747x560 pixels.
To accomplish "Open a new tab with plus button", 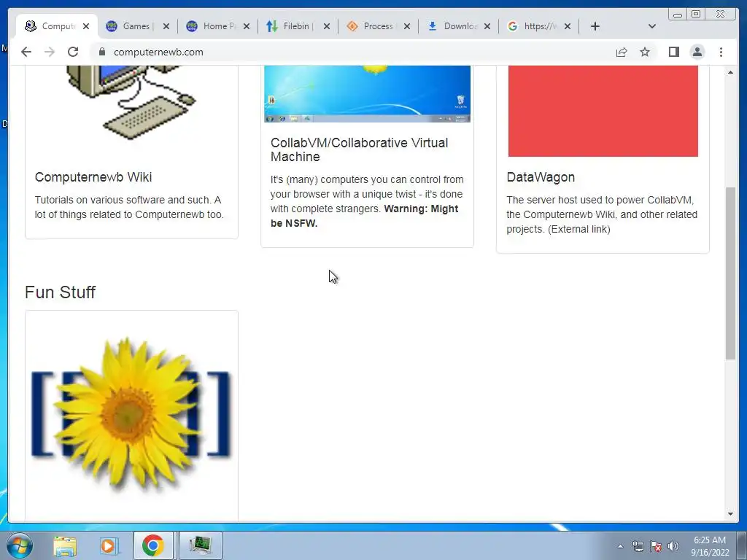I will click(x=595, y=26).
